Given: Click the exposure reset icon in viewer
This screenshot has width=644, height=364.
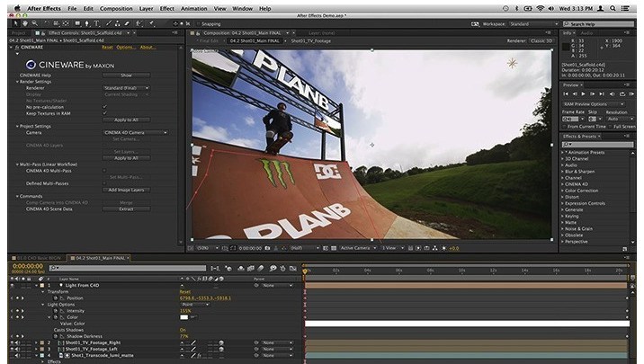Looking at the screenshot, I should [x=444, y=248].
